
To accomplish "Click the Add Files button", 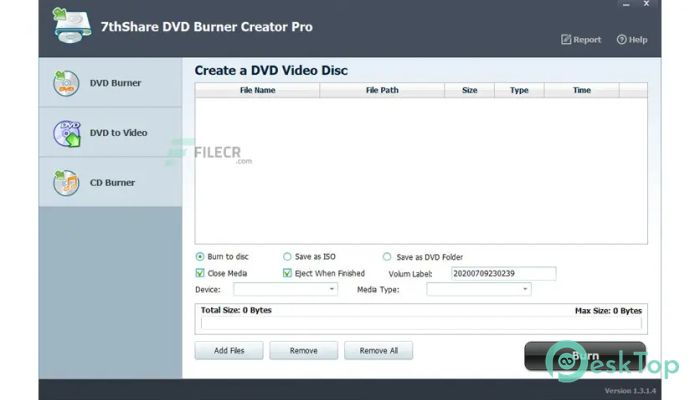I will (x=229, y=351).
